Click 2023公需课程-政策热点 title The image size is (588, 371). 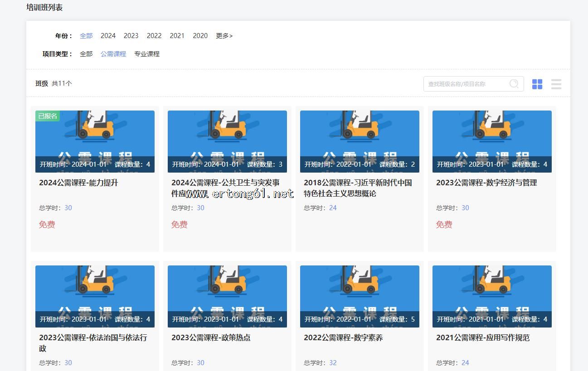[211, 337]
